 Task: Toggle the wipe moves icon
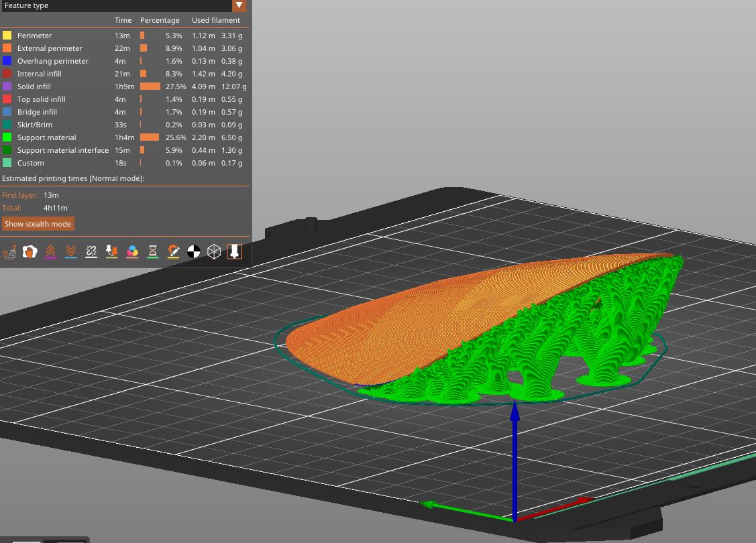pos(30,251)
